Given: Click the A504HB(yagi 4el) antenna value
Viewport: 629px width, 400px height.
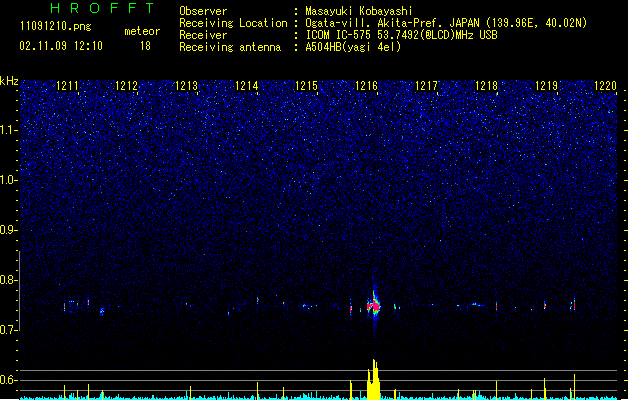Looking at the screenshot, I should click(353, 47).
